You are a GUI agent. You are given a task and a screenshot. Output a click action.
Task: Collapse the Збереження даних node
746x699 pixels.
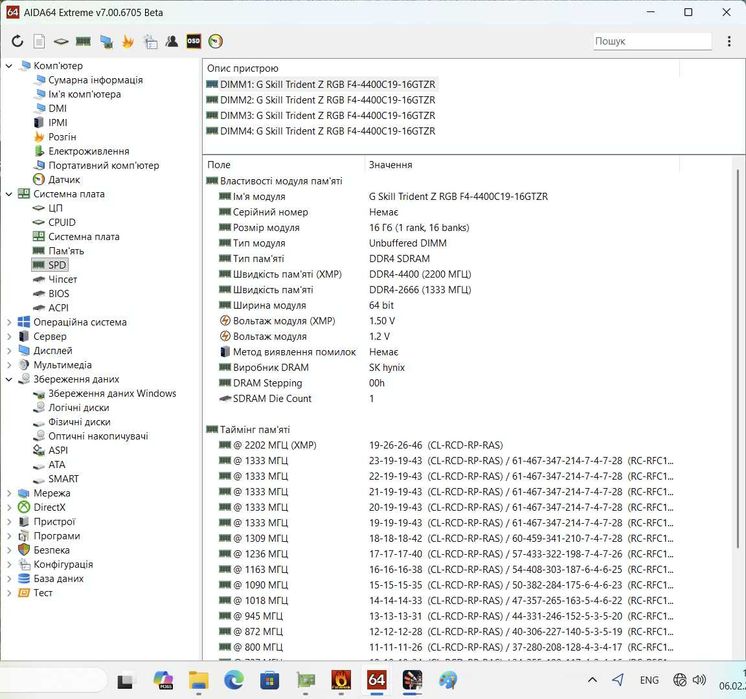tap(9, 379)
